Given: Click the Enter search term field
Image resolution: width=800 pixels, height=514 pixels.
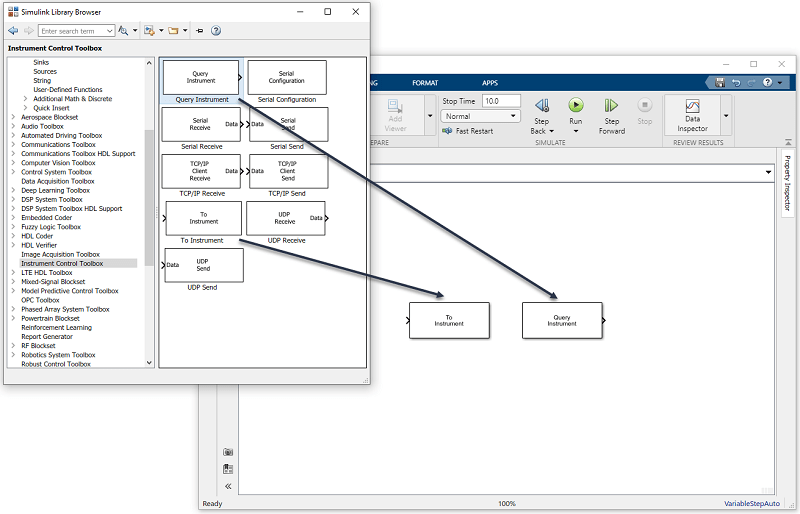Looking at the screenshot, I should pyautogui.click(x=72, y=31).
